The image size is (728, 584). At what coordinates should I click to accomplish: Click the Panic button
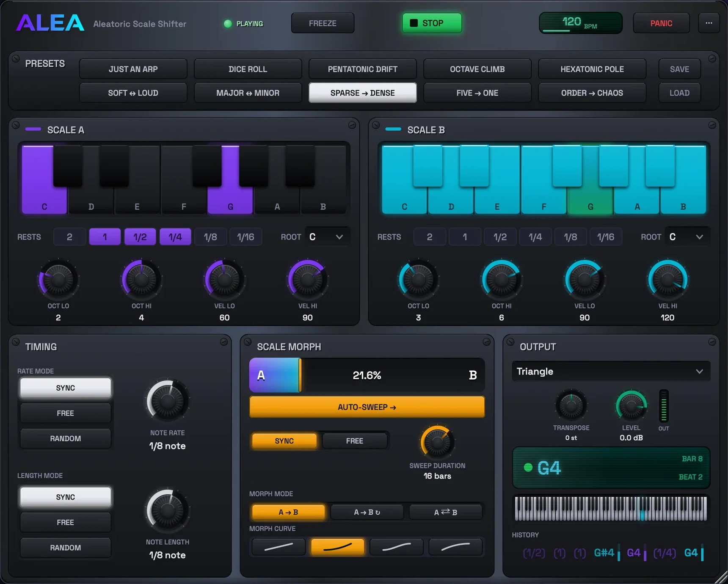(x=661, y=23)
